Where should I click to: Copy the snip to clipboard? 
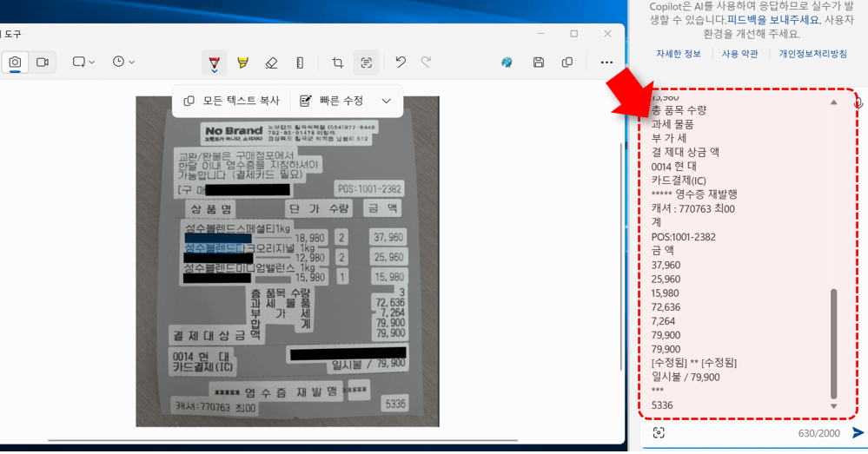[567, 63]
